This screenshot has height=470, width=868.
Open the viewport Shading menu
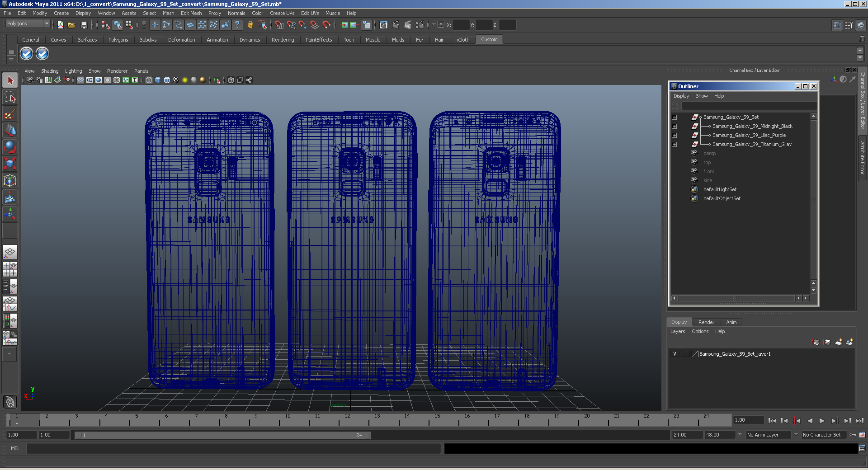click(50, 71)
